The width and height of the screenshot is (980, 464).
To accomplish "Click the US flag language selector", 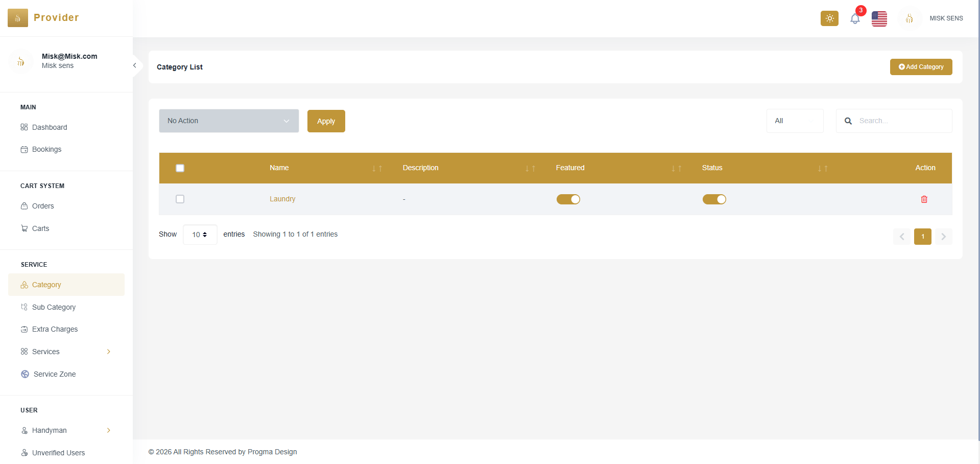I will coord(879,18).
